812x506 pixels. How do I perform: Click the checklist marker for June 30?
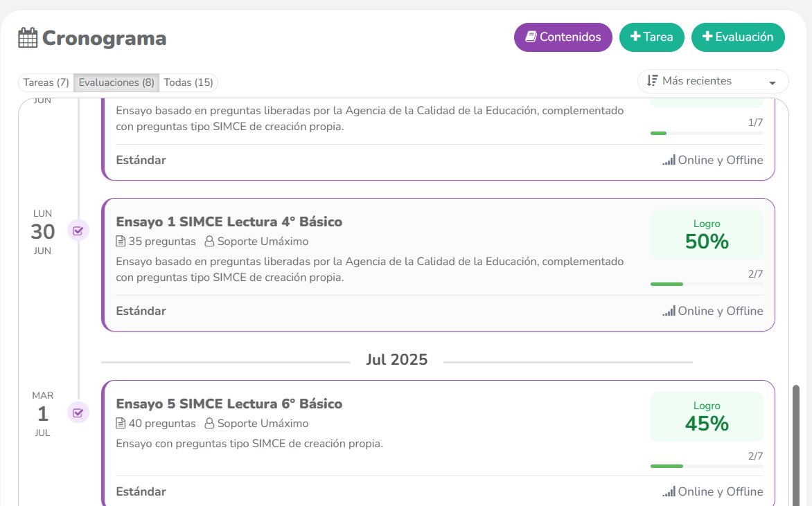(x=78, y=231)
